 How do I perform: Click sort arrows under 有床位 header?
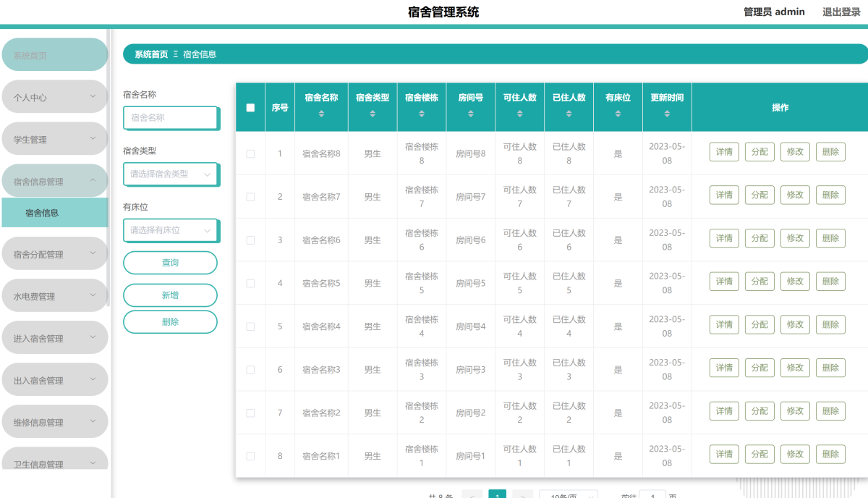pyautogui.click(x=618, y=114)
